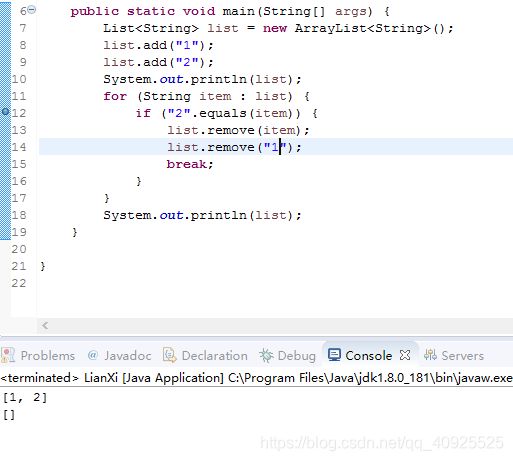Viewport: 513px width, 461px height.
Task: Click the "2".equals(item) condition
Action: pos(230,113)
